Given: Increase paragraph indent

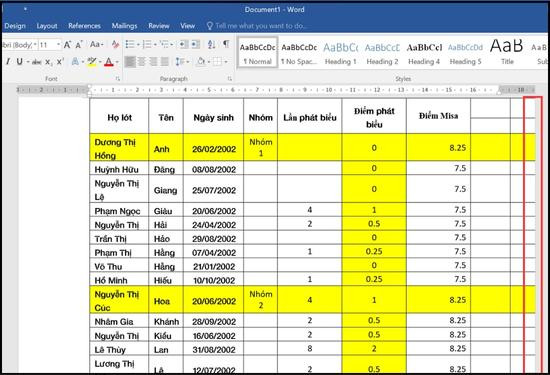Looking at the screenshot, I should 195,44.
